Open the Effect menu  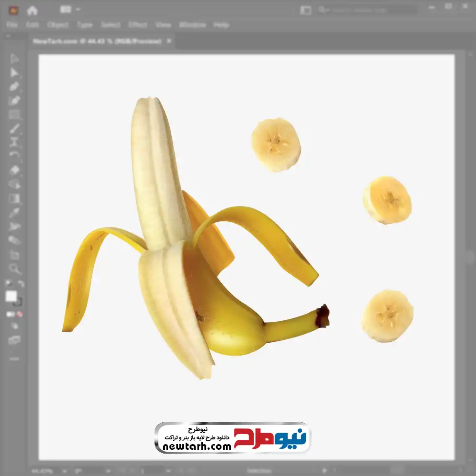(138, 25)
